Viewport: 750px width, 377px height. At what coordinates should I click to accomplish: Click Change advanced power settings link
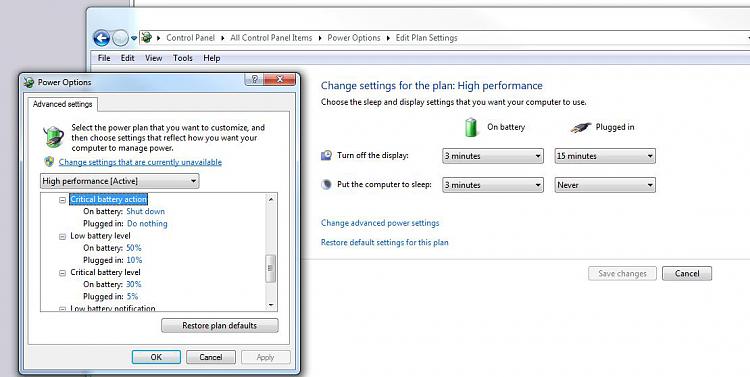coord(380,223)
